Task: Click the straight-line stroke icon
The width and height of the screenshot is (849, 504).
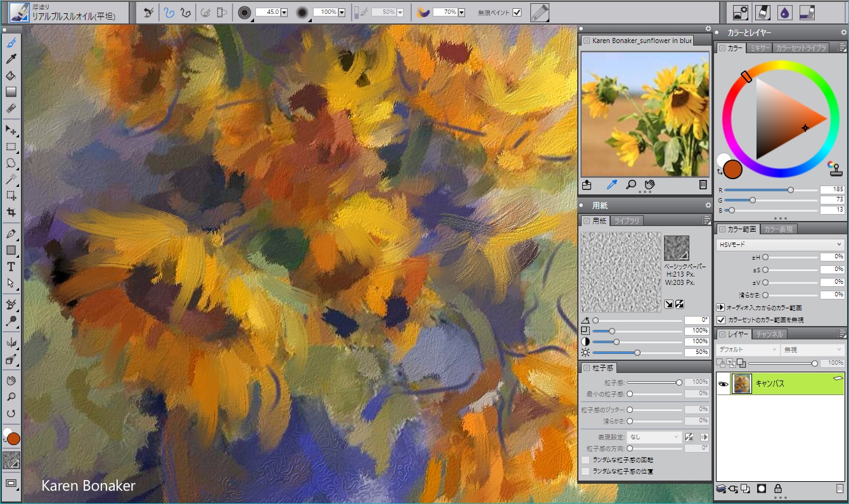Action: (x=186, y=12)
